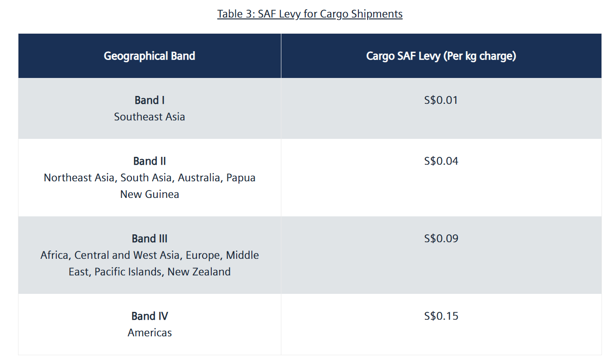Click the Africa, Central and West Asia line
Viewport: 613px width, 364px height.
111,255
